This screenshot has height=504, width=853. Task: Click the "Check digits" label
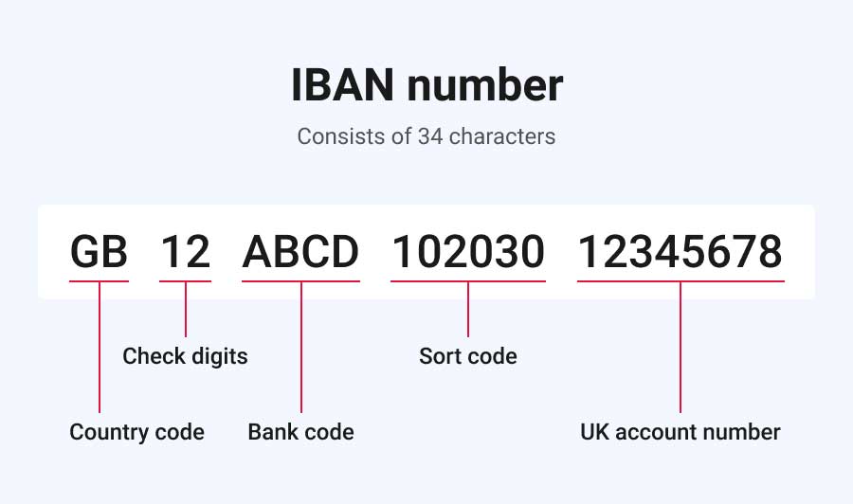point(185,356)
